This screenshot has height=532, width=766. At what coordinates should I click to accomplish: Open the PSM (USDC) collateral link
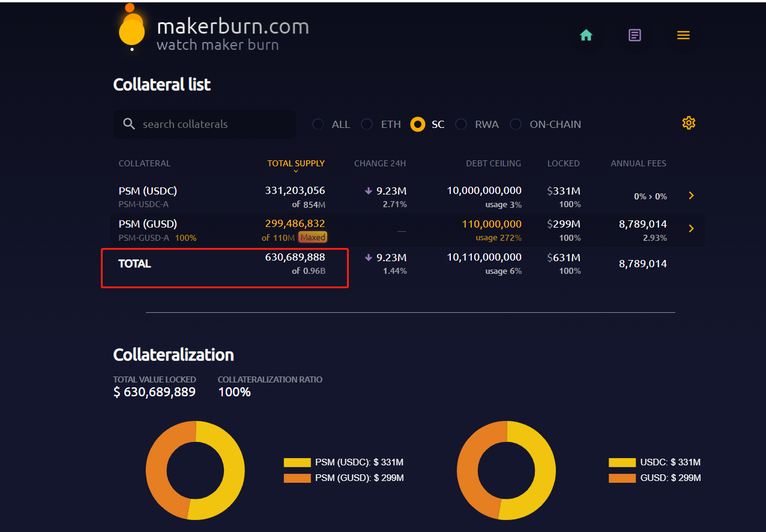pyautogui.click(x=148, y=191)
